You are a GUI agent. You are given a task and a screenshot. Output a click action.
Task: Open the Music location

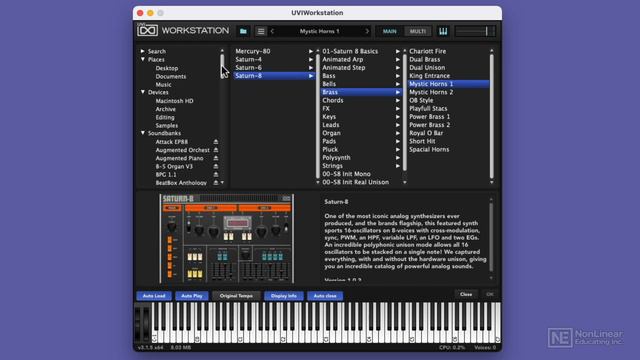click(x=163, y=84)
